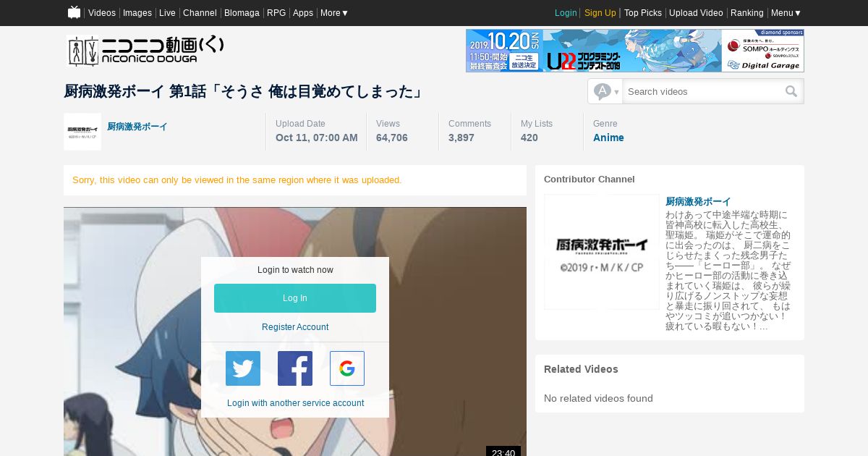This screenshot has width=868, height=456.
Task: Click the uploader channel thumbnail beside the title
Action: point(82,132)
